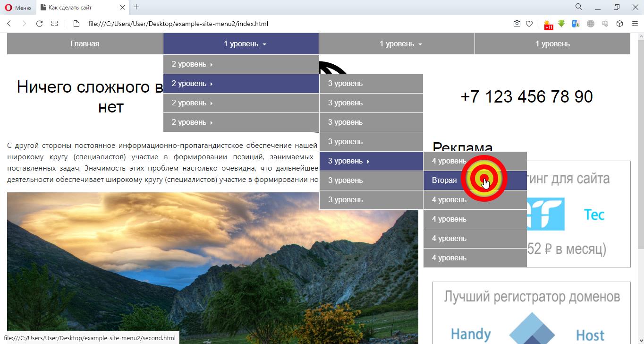The image size is (644, 344).
Task: Select the Главная menu item
Action: 85,44
